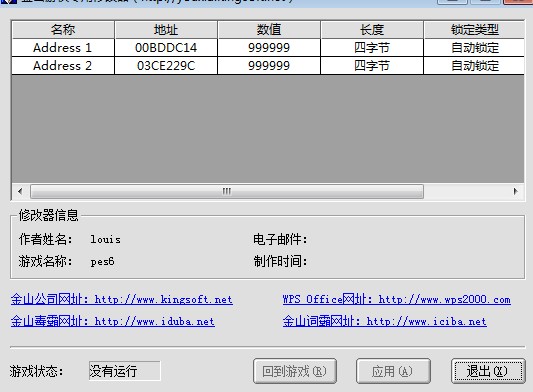
Task: Click the 地址 column header
Action: coord(166,30)
